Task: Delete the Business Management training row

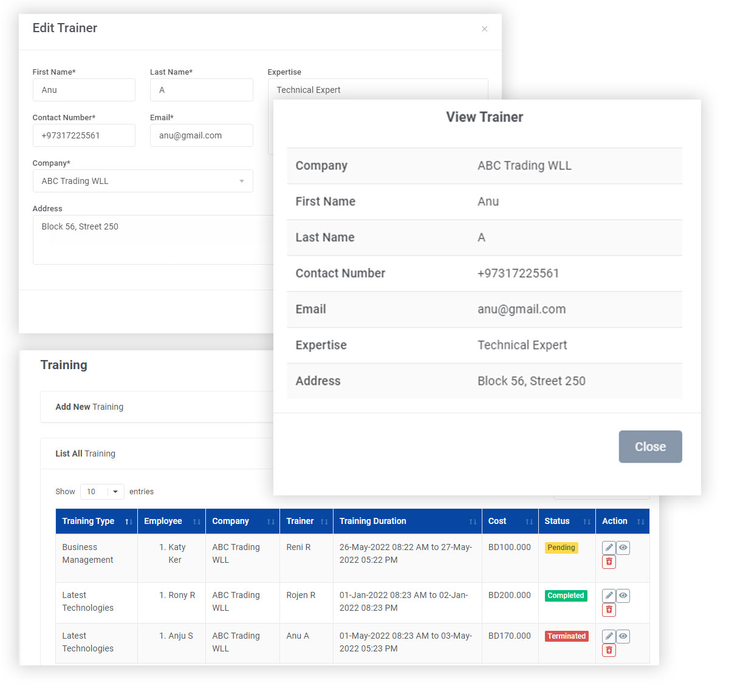Action: coord(609,562)
